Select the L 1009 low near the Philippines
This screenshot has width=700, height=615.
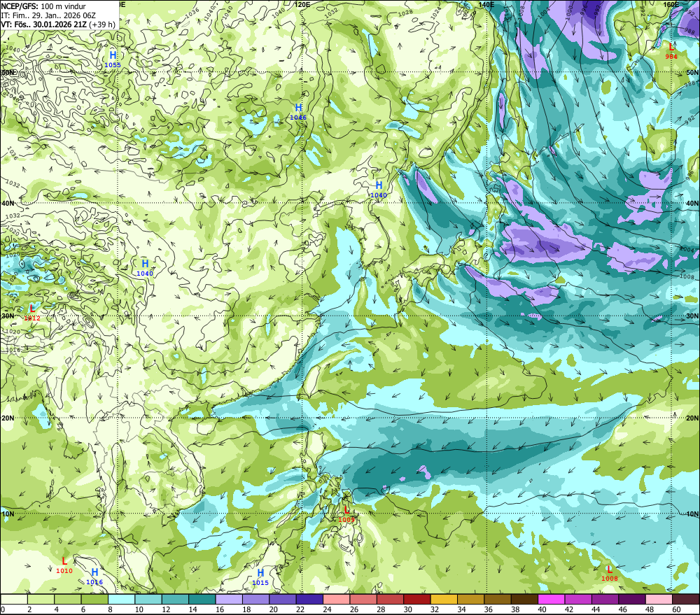346,514
